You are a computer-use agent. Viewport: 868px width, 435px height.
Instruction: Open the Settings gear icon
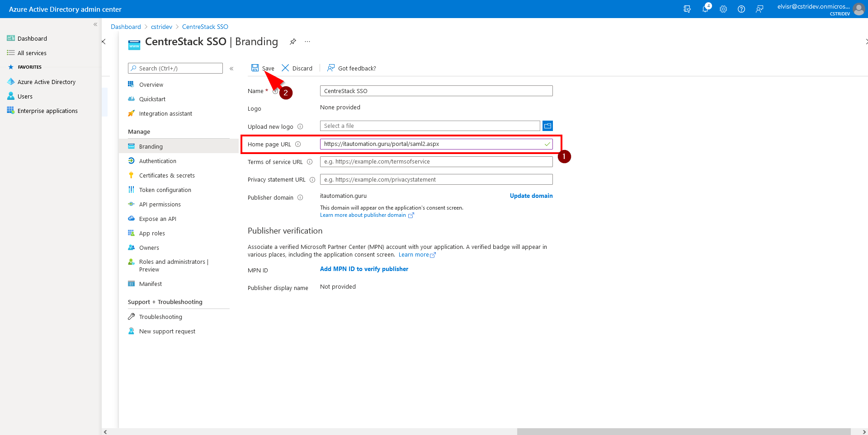pos(723,9)
